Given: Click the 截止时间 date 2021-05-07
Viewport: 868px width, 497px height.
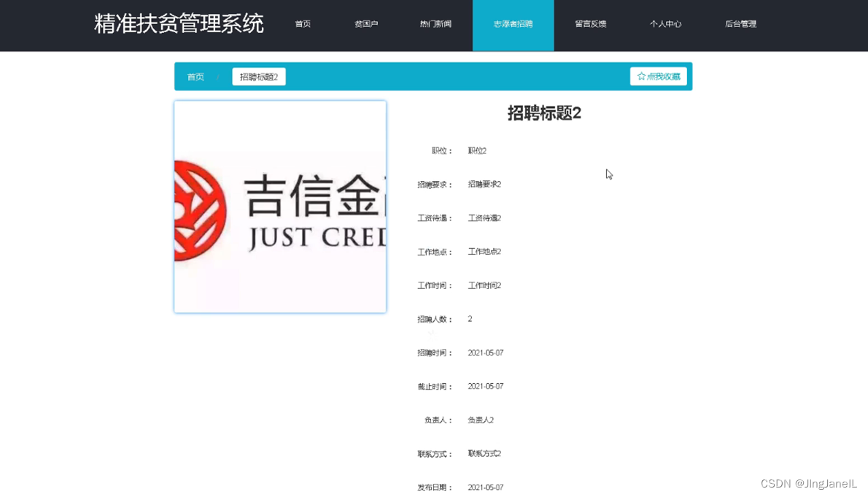Looking at the screenshot, I should pos(486,386).
